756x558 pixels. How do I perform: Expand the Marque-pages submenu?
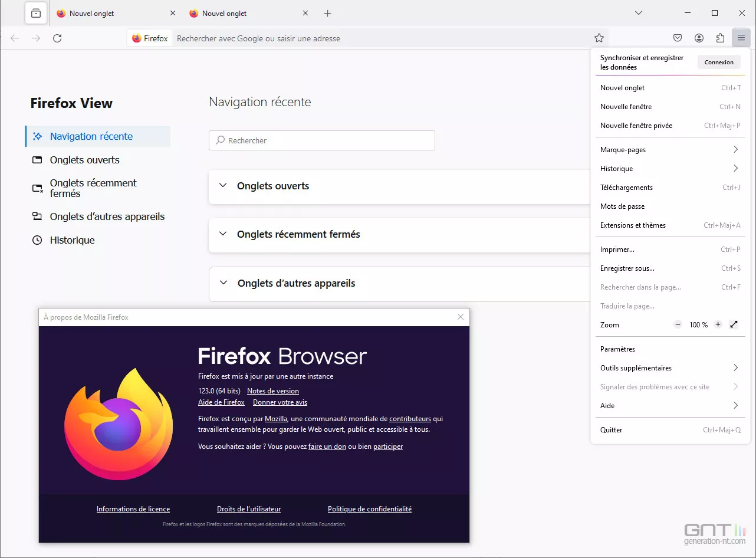point(670,150)
